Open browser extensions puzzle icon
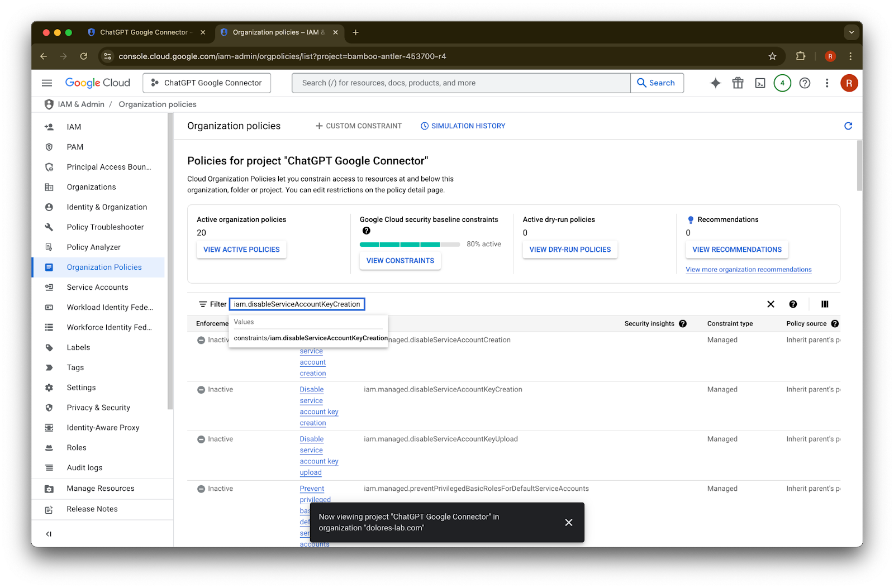 [x=801, y=56]
